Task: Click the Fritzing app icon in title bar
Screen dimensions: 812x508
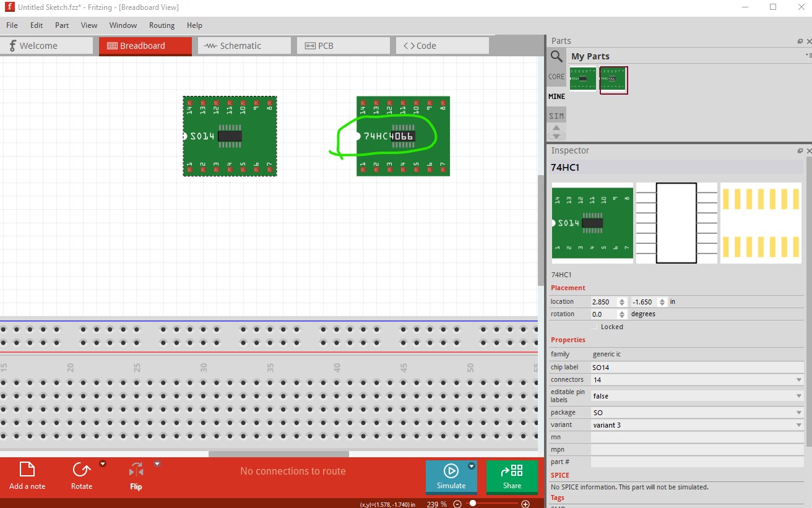Action: [x=9, y=7]
